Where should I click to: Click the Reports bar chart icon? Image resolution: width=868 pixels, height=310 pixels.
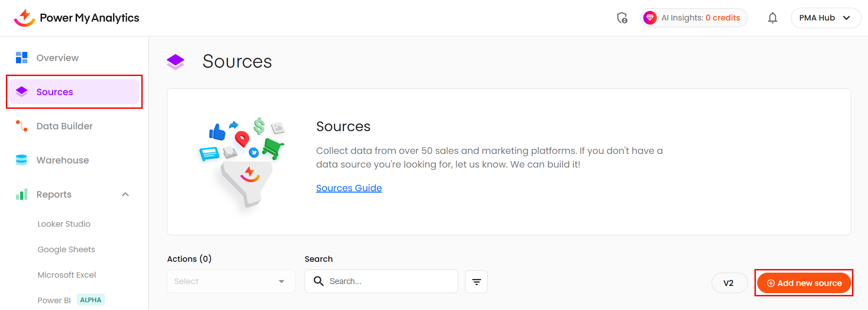pos(21,195)
